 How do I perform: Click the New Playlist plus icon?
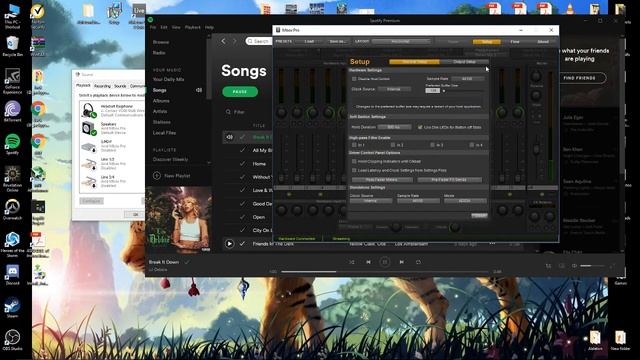pyautogui.click(x=157, y=176)
